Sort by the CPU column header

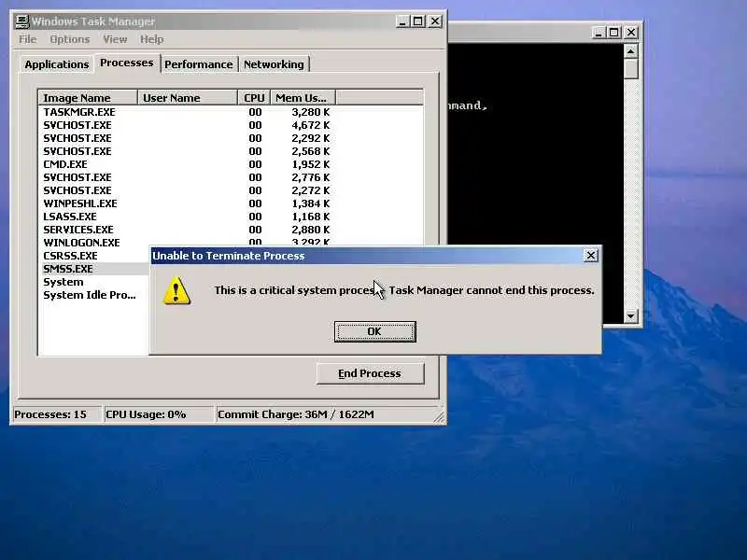(254, 98)
